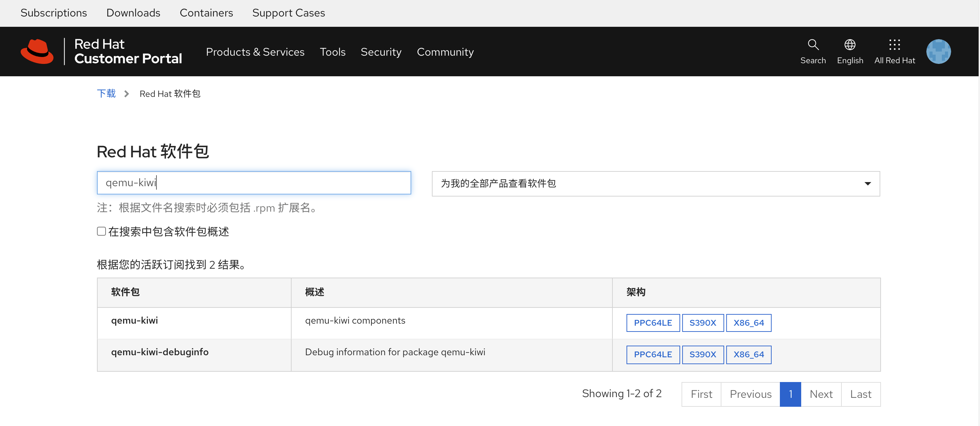Open the Tools menu

(x=332, y=52)
